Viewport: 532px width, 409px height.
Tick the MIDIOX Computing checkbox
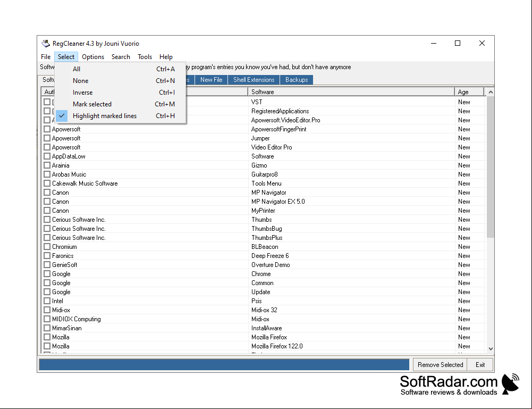click(x=47, y=319)
